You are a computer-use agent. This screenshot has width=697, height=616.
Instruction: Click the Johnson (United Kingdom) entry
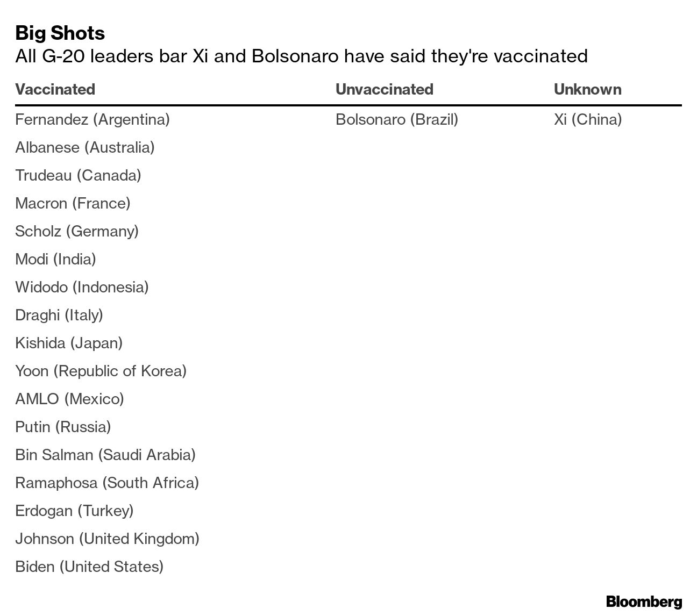[107, 539]
